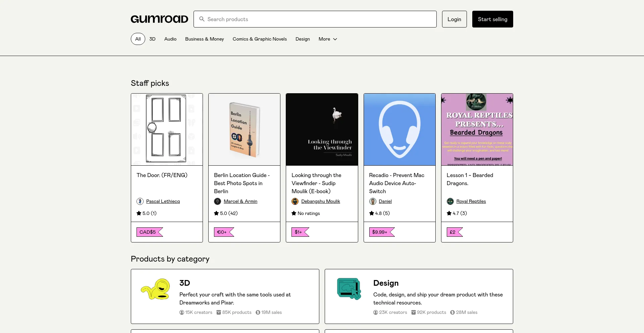
Task: Click the '15K creators' text
Action: coord(199,312)
